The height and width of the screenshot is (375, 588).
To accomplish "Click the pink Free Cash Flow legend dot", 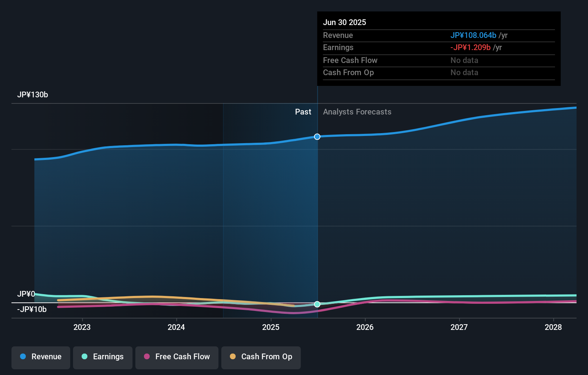I will point(146,357).
